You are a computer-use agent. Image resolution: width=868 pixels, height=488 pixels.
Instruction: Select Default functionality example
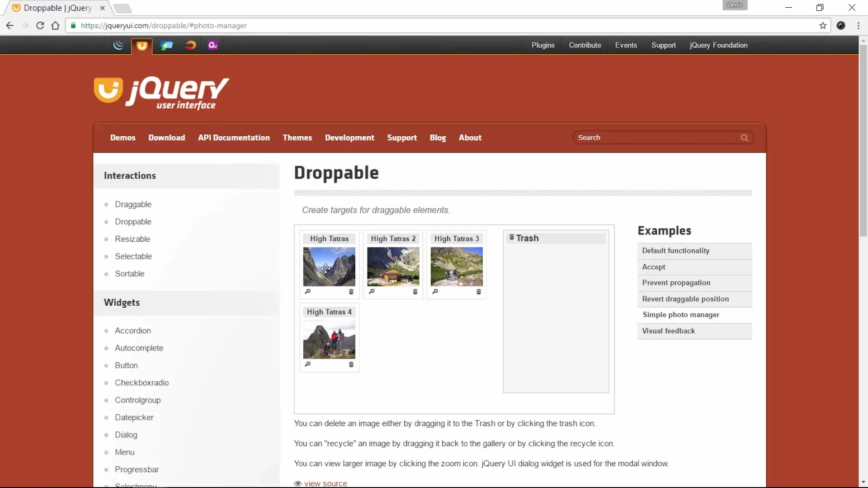[x=695, y=251]
